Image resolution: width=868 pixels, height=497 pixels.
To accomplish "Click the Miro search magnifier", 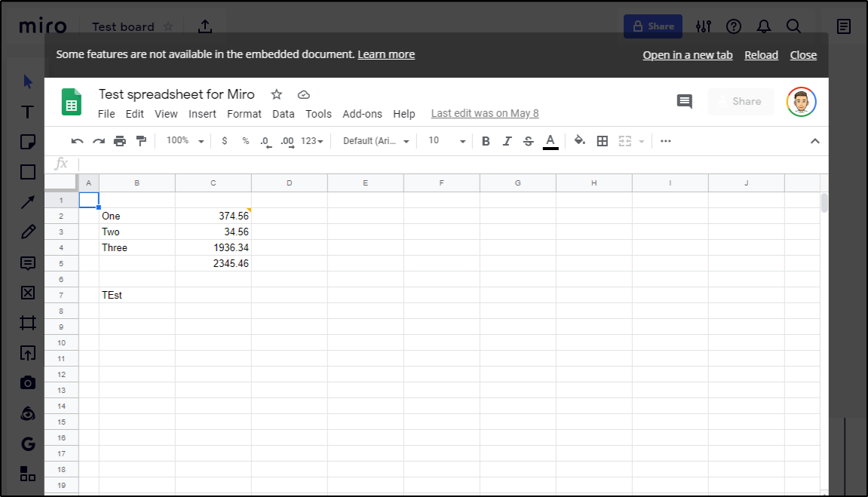I will [794, 26].
